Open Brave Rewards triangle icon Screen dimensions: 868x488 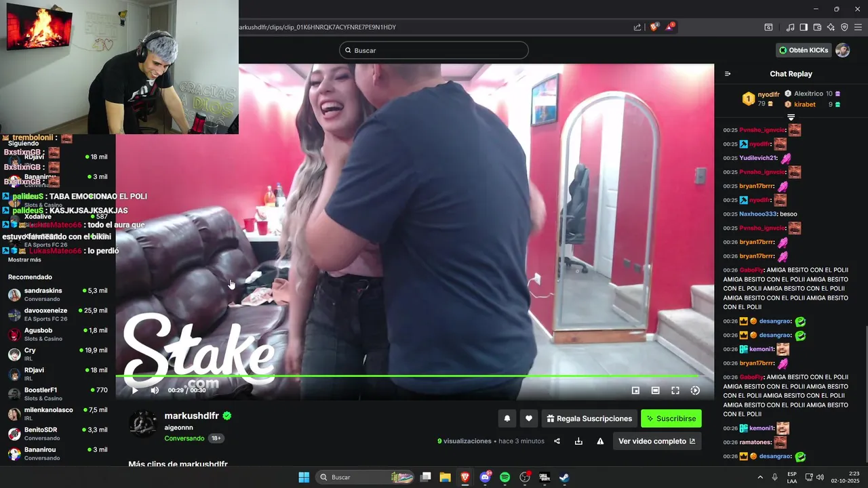coord(670,27)
